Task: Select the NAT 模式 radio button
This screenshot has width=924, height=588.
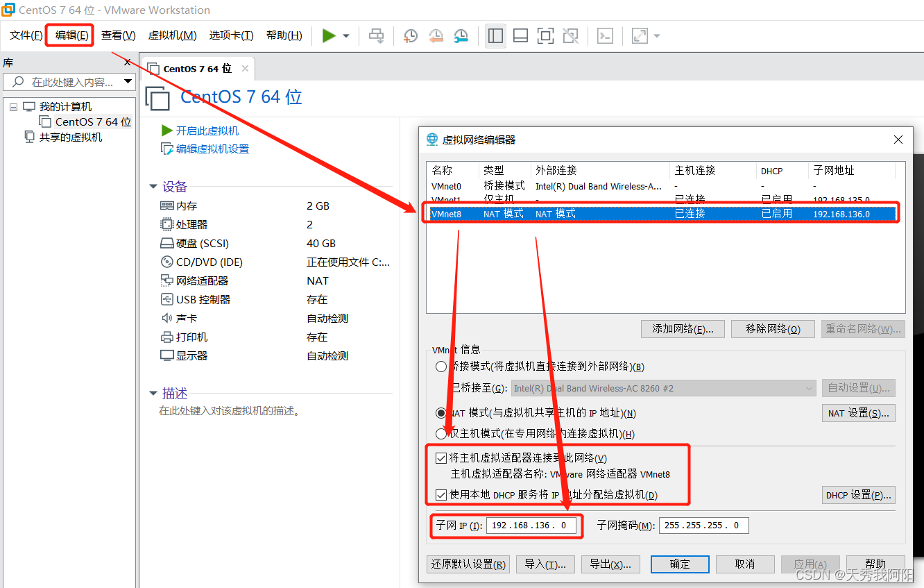Action: (441, 413)
